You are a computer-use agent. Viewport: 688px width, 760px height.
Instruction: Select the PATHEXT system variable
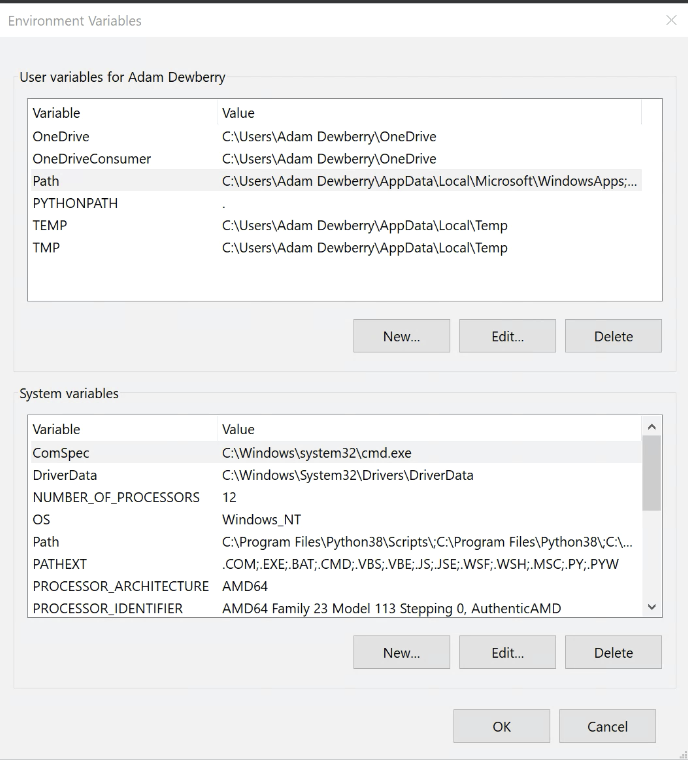(x=60, y=564)
